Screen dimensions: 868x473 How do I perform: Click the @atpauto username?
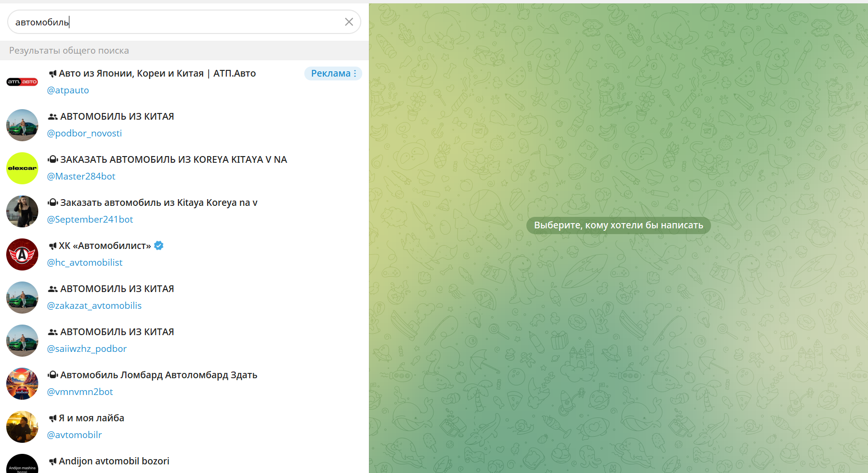pos(68,90)
